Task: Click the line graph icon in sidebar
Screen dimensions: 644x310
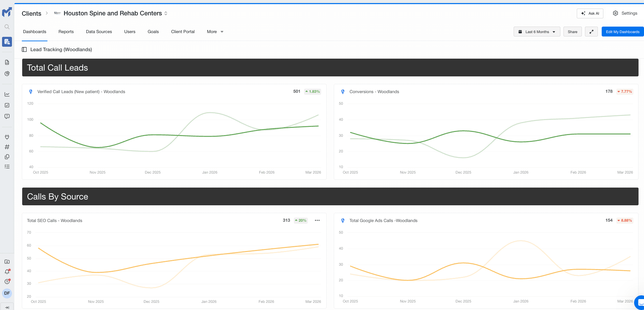Action: pos(7,94)
